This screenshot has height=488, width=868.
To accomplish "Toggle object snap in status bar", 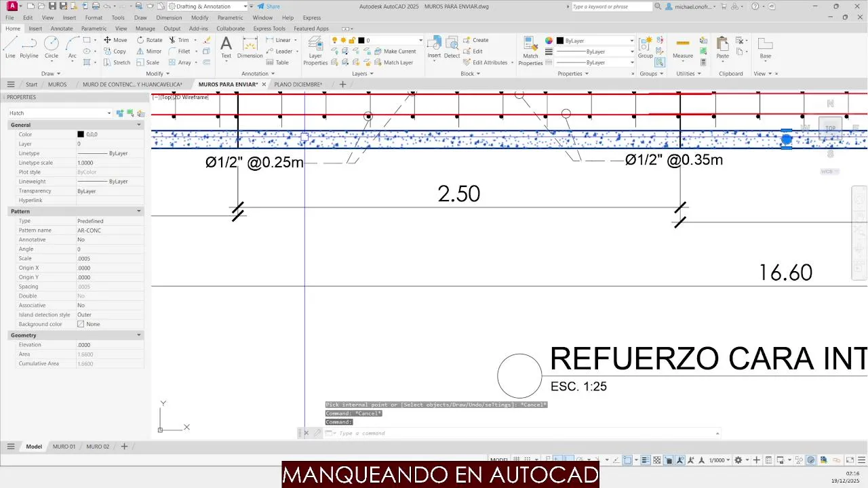I will coord(629,460).
